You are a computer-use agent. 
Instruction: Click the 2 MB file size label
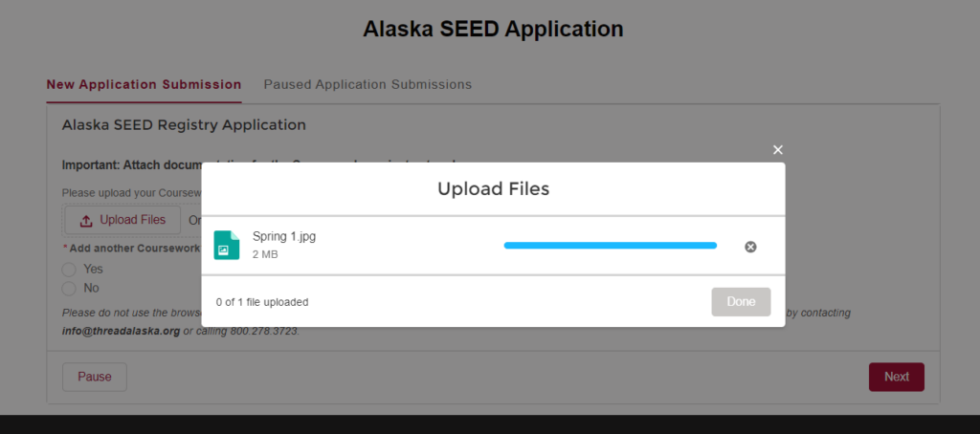(x=265, y=255)
